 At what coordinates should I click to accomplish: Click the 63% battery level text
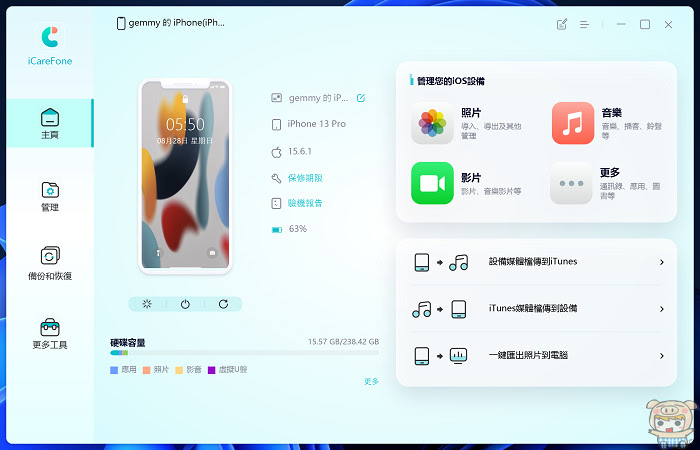pos(298,229)
